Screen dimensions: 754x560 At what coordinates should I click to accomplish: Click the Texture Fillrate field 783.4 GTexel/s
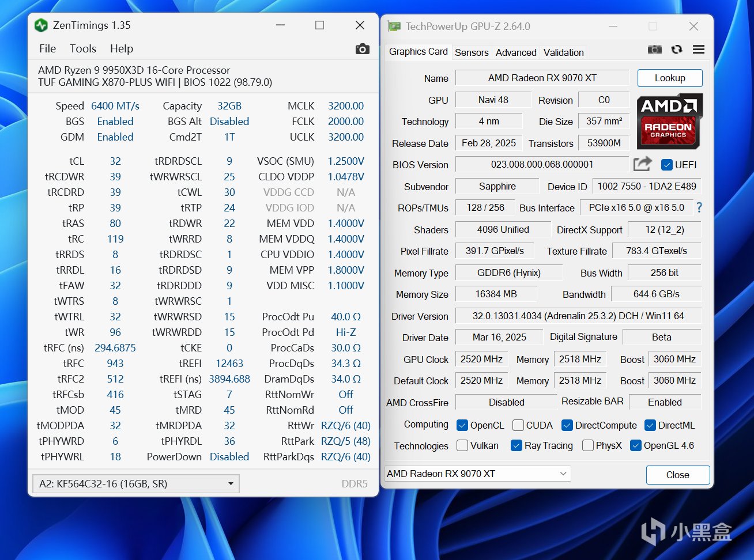pyautogui.click(x=657, y=251)
